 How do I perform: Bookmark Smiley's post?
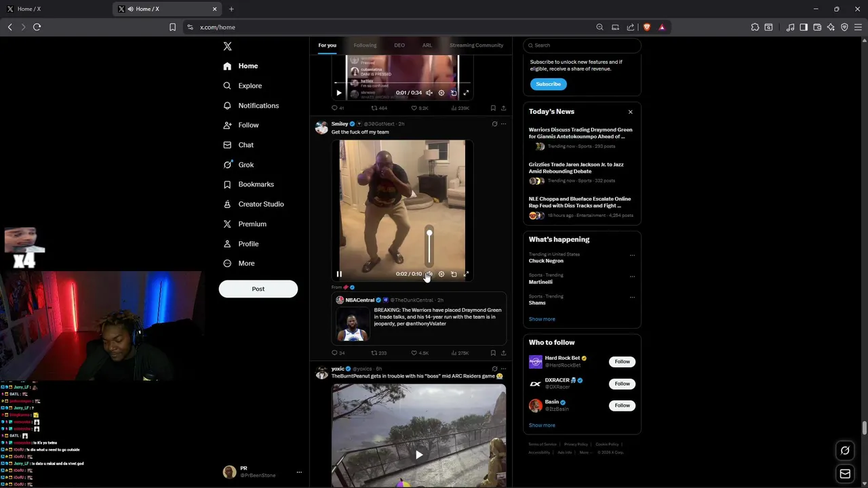(x=493, y=353)
